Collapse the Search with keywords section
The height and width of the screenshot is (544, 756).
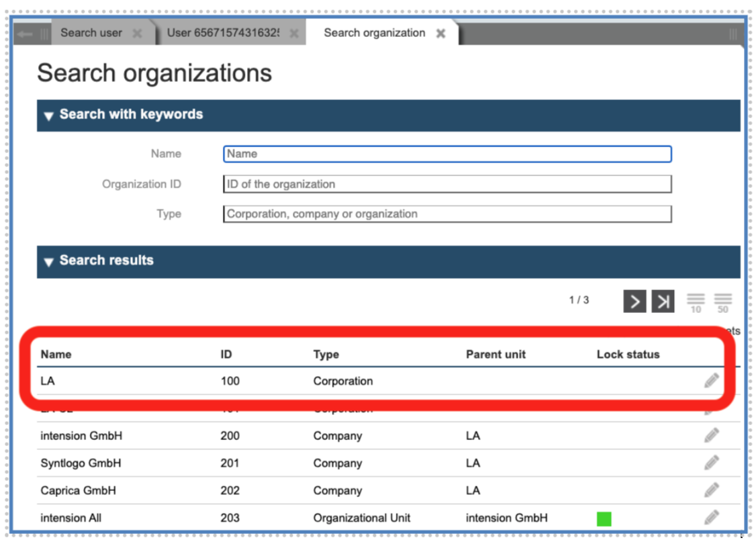tap(48, 116)
